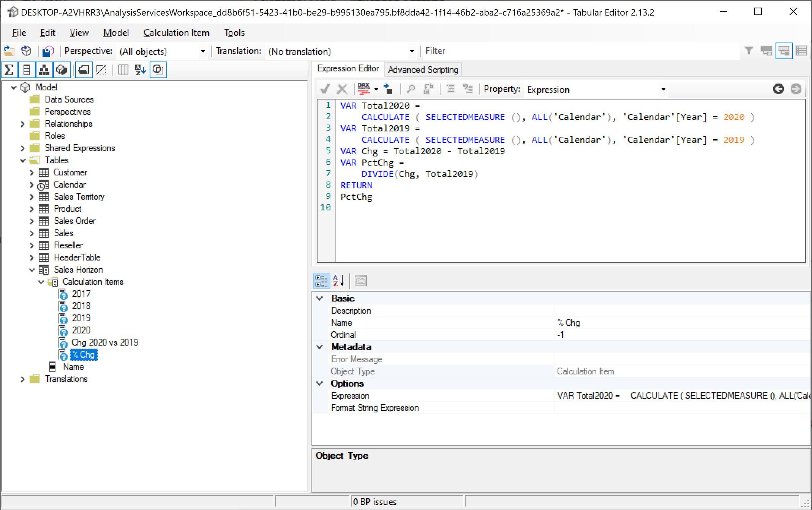The width and height of the screenshot is (812, 510).
Task: Accept the expression changes with the checkmark
Action: [x=325, y=89]
